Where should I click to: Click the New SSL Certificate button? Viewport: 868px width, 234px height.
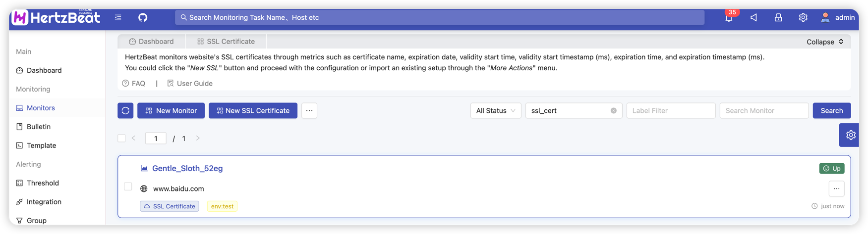click(x=253, y=111)
